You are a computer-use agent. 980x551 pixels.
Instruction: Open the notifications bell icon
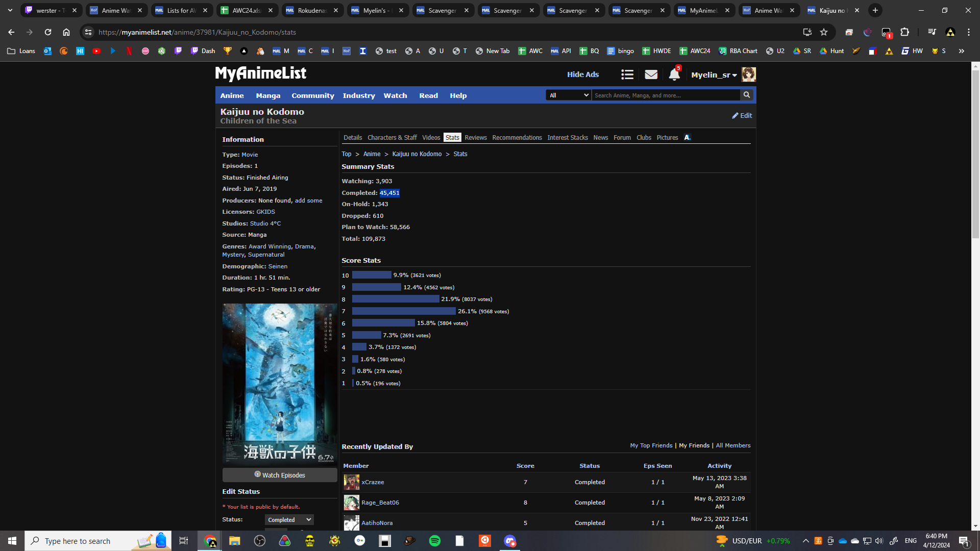(x=674, y=74)
